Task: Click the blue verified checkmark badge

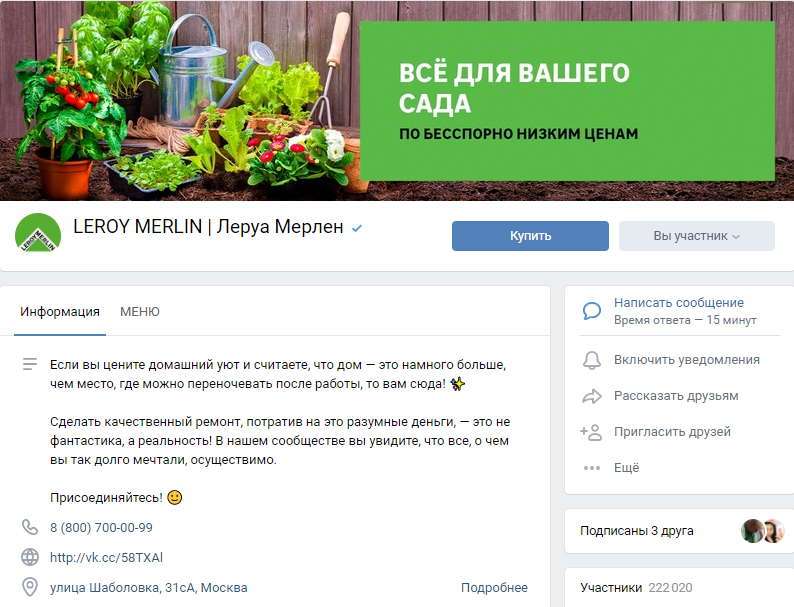Action: (x=357, y=228)
